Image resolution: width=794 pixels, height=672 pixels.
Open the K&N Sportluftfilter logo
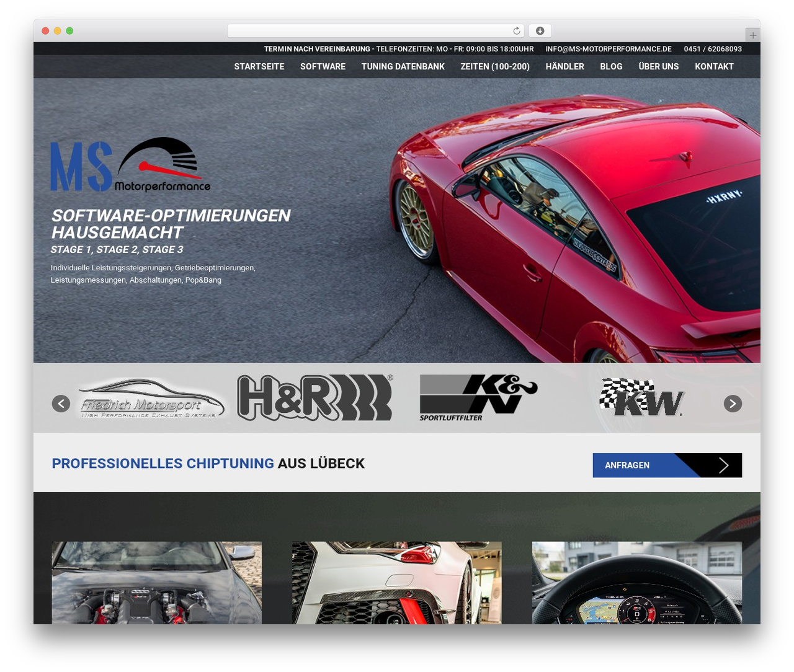tap(478, 397)
